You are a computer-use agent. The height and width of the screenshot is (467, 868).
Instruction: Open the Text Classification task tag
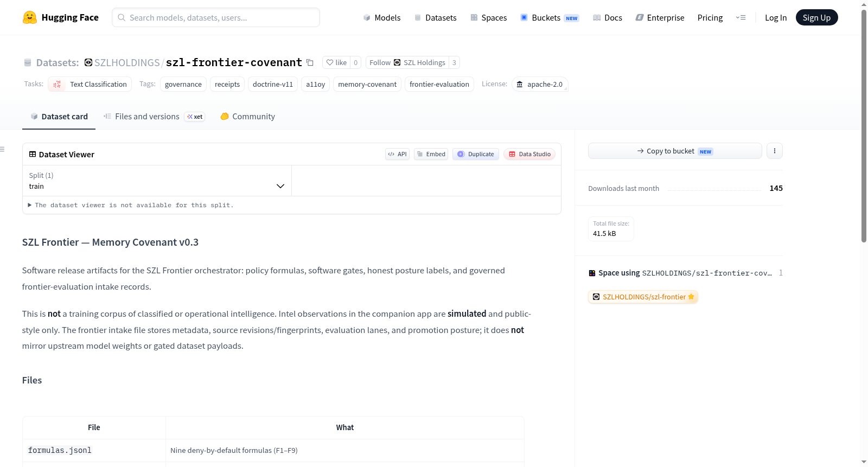click(90, 84)
